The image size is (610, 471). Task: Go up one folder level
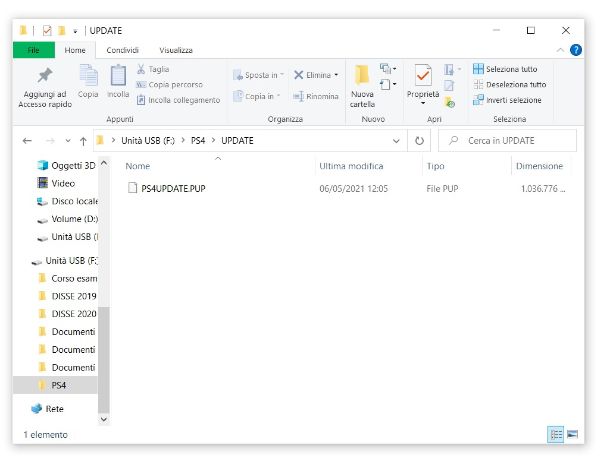[x=83, y=141]
